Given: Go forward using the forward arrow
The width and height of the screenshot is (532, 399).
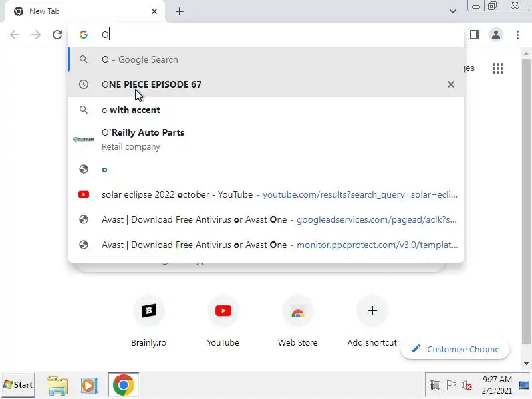Looking at the screenshot, I should click(36, 35).
